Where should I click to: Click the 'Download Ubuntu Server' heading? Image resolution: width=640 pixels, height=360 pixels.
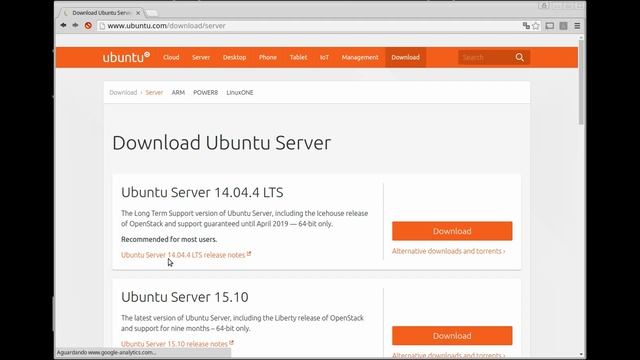tap(222, 143)
